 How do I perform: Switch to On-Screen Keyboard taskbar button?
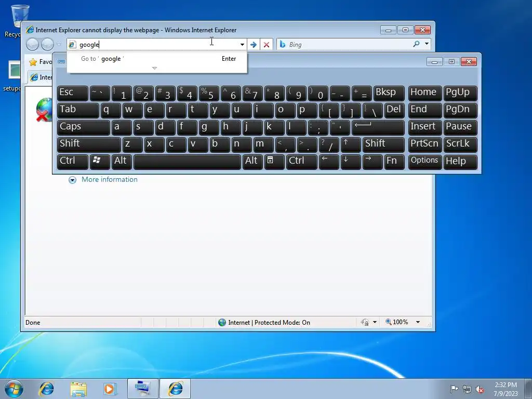(x=143, y=389)
